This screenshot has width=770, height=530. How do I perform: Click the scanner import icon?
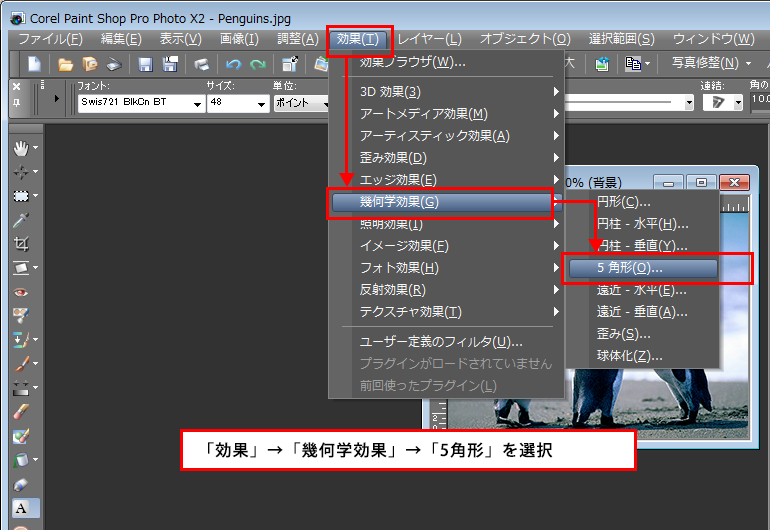coord(114,64)
